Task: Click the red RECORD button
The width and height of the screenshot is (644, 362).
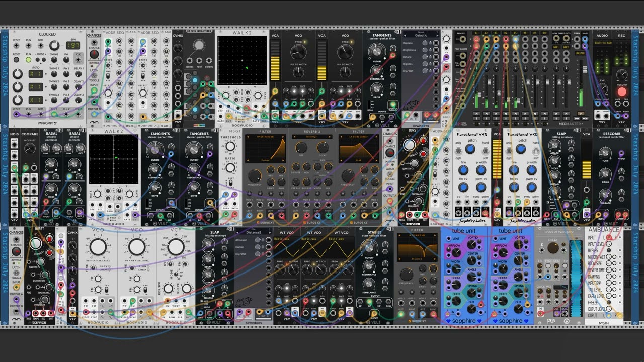Action: (622, 92)
